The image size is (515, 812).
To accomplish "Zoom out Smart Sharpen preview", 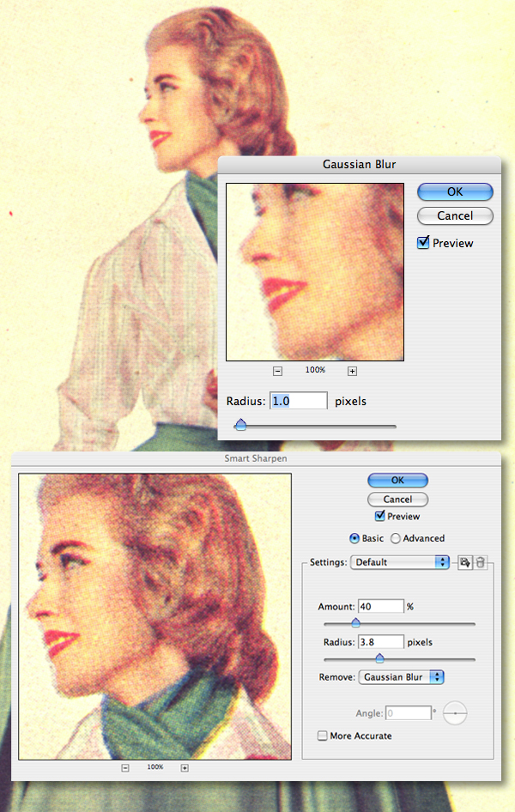I will pos(125,768).
